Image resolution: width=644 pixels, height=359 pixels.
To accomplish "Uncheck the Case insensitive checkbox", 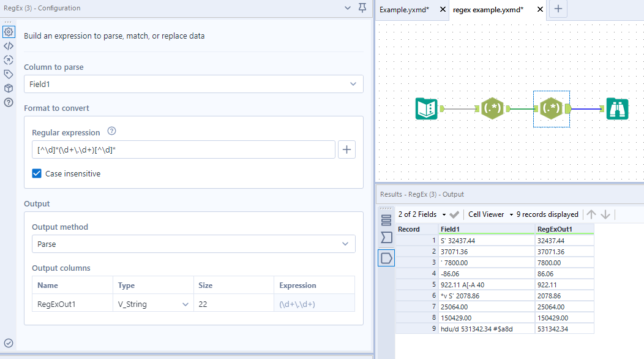I will (37, 173).
